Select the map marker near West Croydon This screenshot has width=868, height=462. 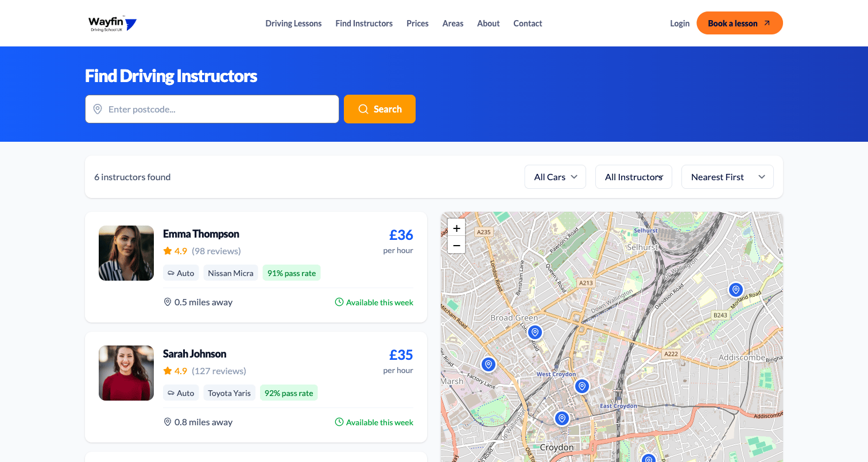click(582, 386)
